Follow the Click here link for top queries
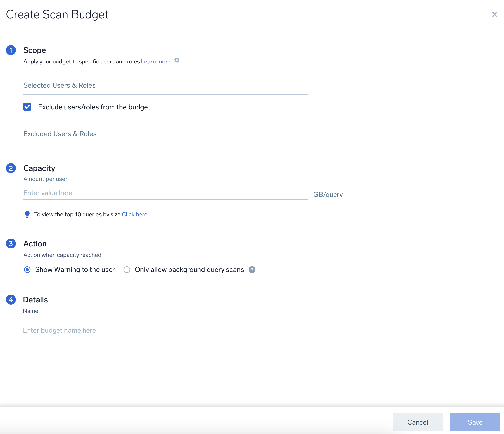 pos(135,214)
